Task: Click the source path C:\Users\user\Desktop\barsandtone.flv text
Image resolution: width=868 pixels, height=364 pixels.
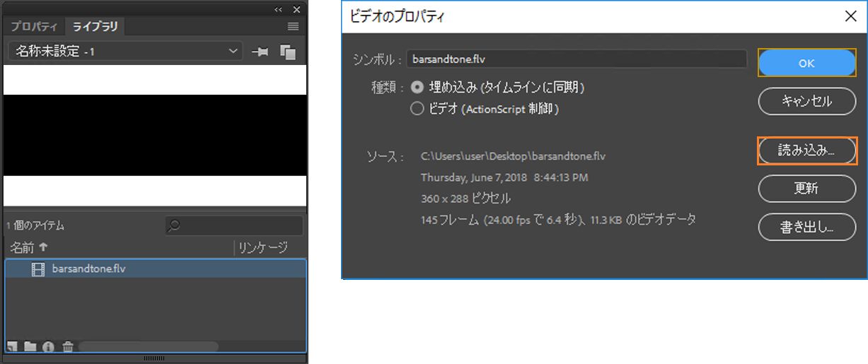Action: 513,156
